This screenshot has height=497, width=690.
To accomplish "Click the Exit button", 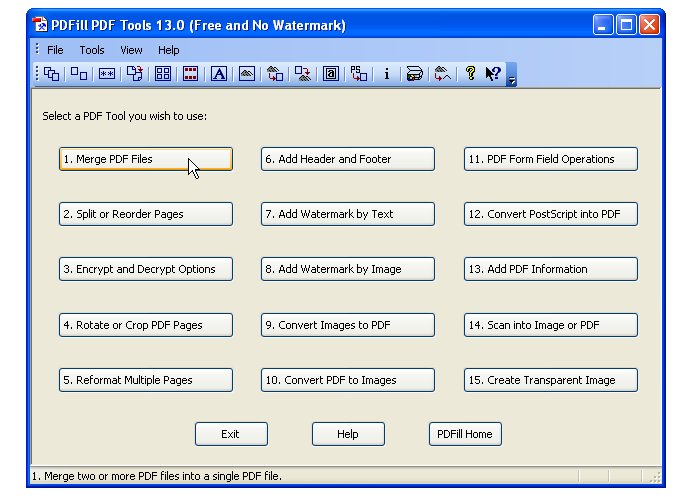I will (231, 434).
